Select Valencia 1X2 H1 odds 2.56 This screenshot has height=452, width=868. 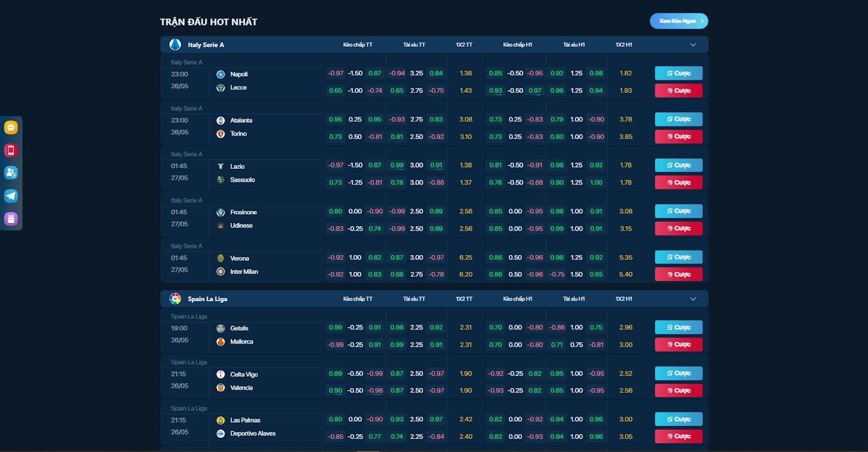click(626, 391)
